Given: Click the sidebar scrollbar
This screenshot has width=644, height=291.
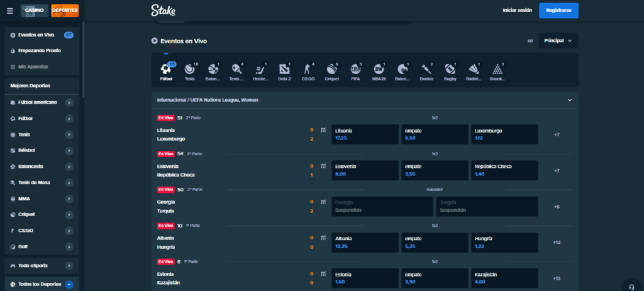Looking at the screenshot, I should (x=84, y=60).
